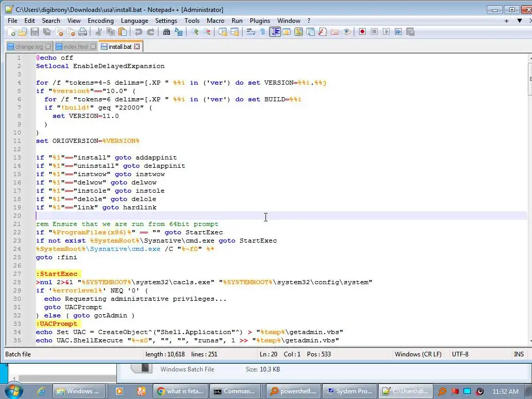Open the Plugins menu
Screen dimensions: 532x399
click(x=260, y=21)
